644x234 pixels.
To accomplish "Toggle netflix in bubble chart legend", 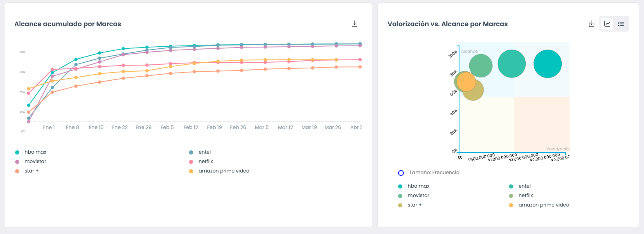I will click(525, 195).
